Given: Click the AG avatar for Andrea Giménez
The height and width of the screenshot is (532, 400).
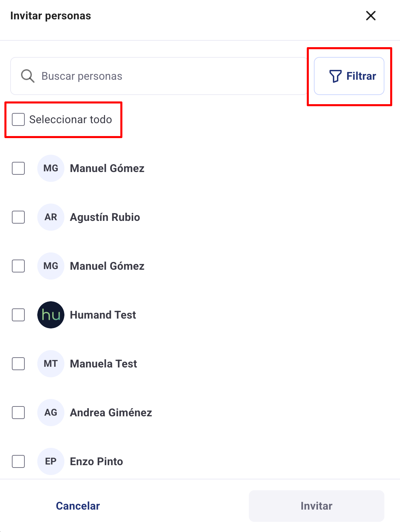Looking at the screenshot, I should pos(51,413).
